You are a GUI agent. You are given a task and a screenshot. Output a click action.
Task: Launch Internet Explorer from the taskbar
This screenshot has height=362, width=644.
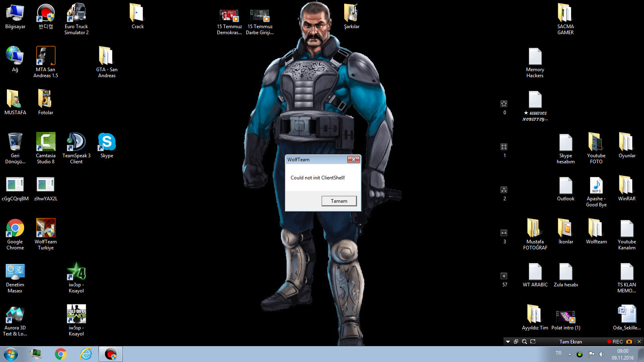point(86,354)
